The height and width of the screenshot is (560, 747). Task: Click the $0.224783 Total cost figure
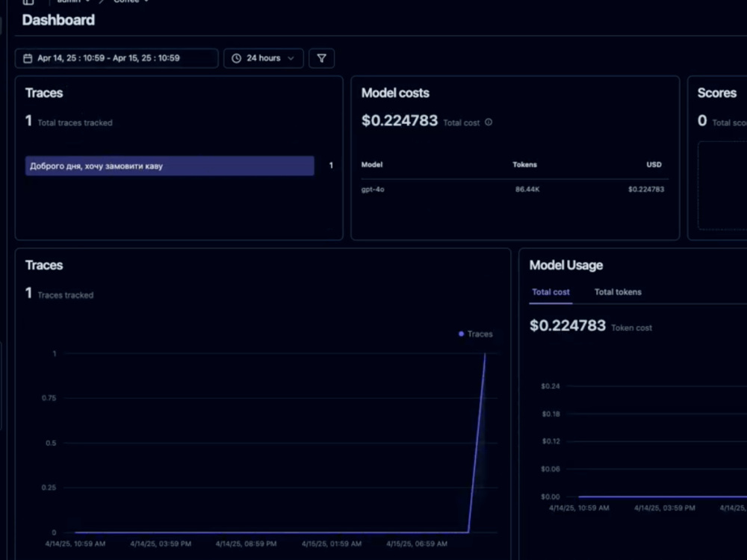coord(399,120)
